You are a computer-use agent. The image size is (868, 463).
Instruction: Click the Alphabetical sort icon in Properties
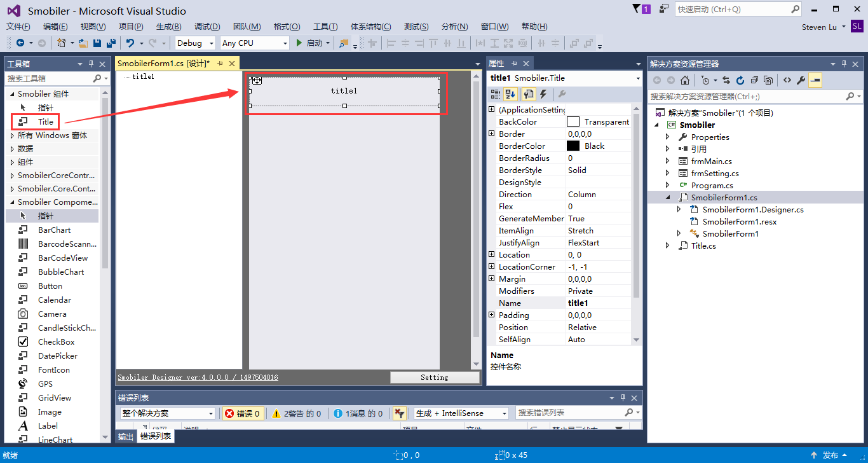click(510, 94)
